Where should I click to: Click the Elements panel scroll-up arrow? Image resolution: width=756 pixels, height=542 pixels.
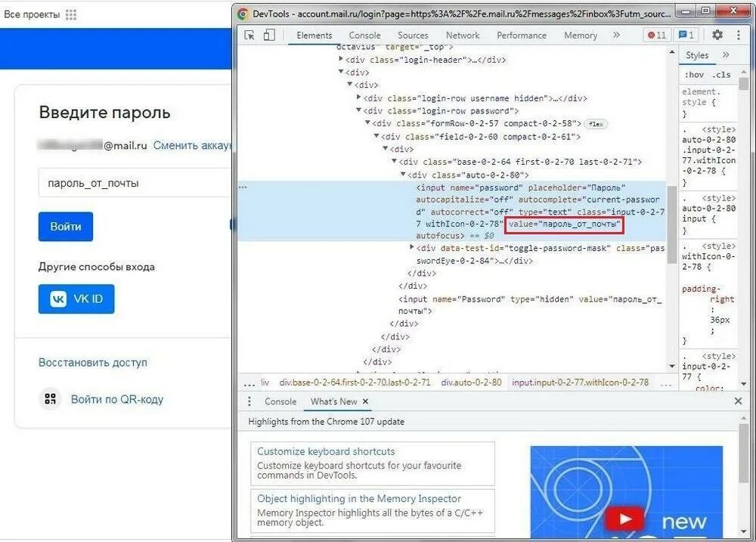672,51
